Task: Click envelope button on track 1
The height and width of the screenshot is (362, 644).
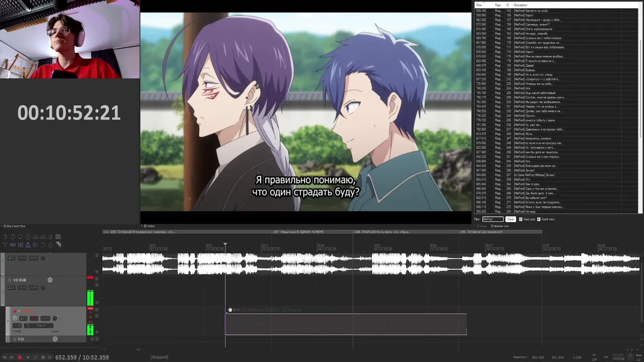Action: pos(33,258)
